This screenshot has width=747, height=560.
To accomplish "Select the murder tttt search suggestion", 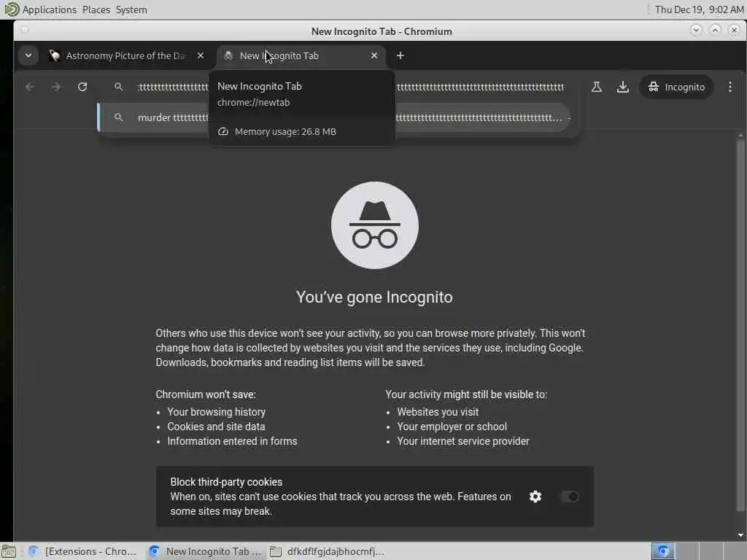I will click(334, 117).
